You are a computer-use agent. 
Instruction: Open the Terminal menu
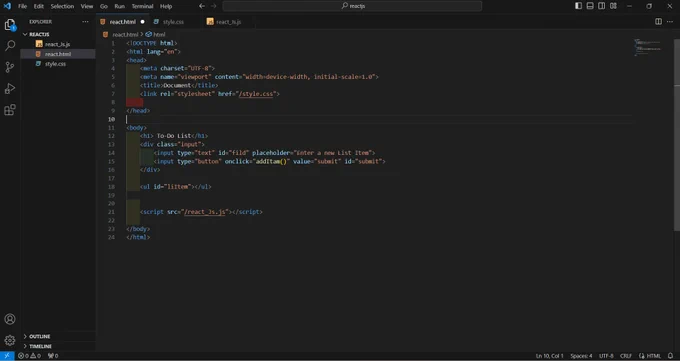pyautogui.click(x=142, y=6)
